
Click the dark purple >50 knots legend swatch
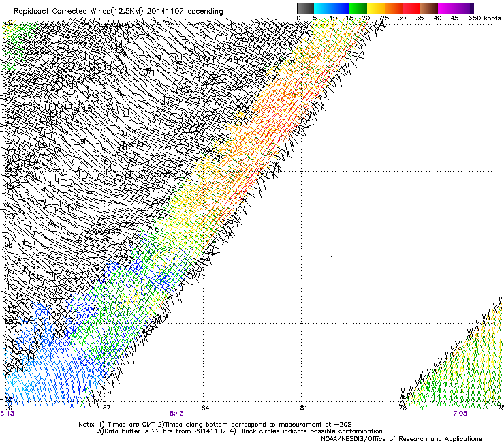[x=471, y=8]
